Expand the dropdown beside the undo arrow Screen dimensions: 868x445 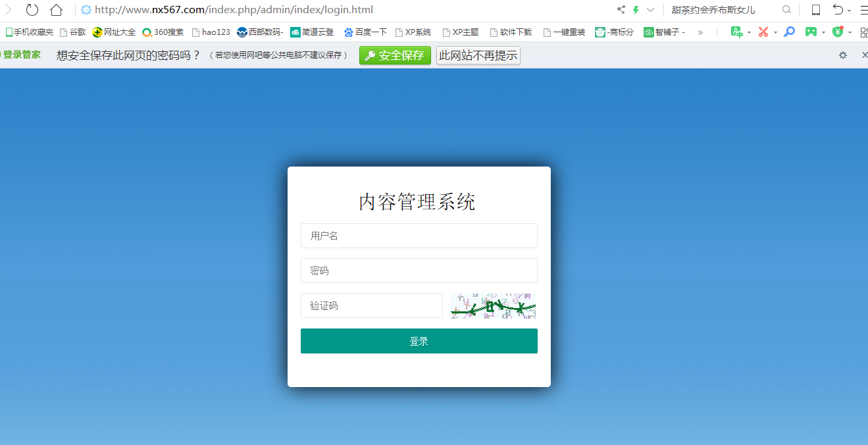point(850,11)
